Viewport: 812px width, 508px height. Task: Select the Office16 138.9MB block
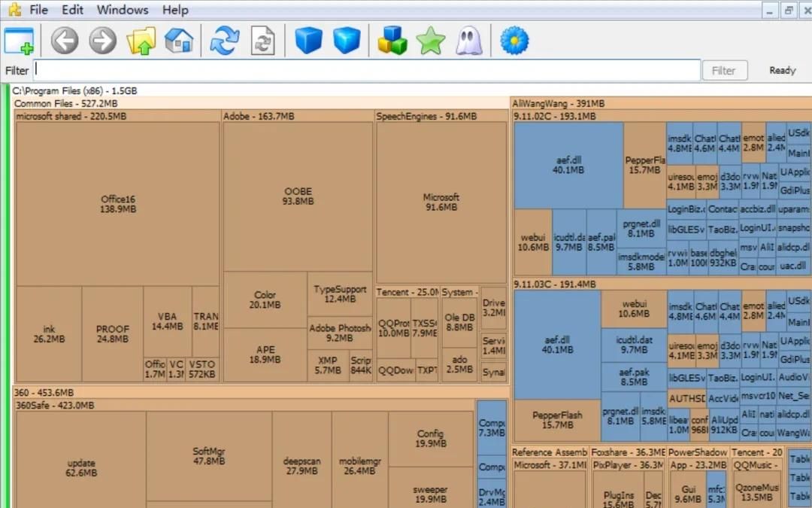pyautogui.click(x=117, y=204)
